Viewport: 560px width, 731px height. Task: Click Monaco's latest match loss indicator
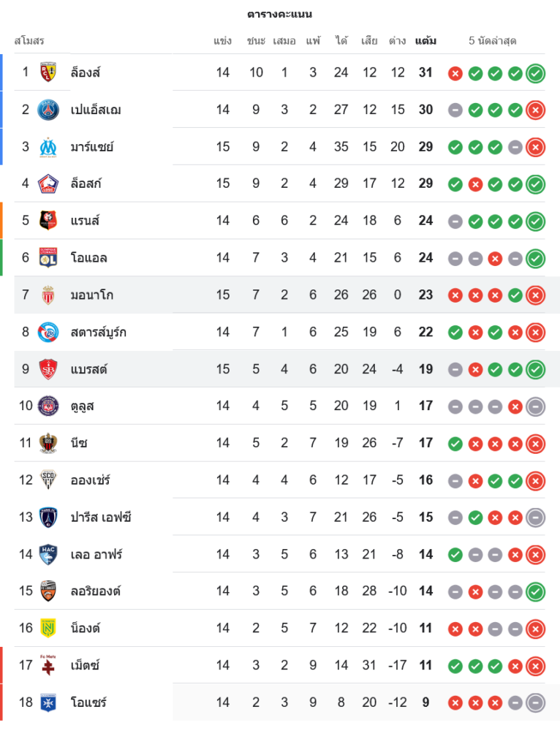535,295
